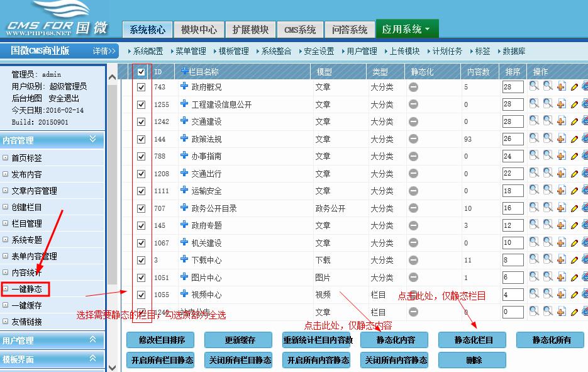
Task: Click the gray static status icon for 工程建设信息公开
Action: pyautogui.click(x=413, y=104)
